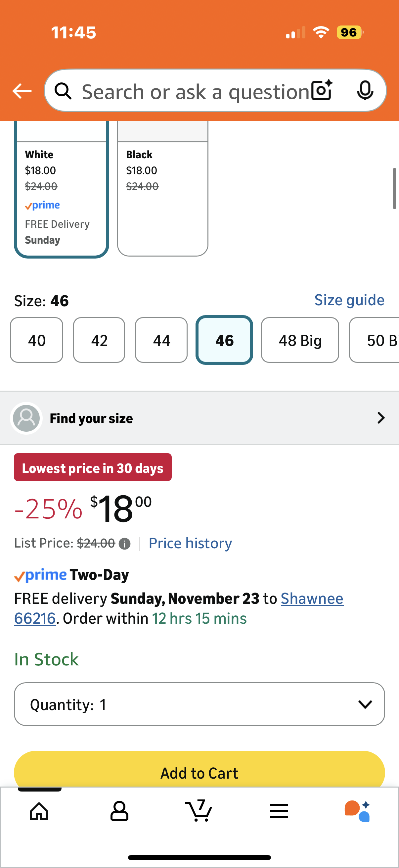Select size 40 option
Viewport: 399px width, 868px height.
pyautogui.click(x=37, y=340)
